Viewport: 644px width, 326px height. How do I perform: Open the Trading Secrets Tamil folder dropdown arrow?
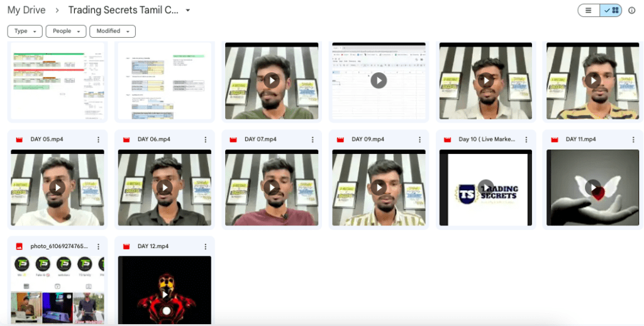click(x=187, y=11)
